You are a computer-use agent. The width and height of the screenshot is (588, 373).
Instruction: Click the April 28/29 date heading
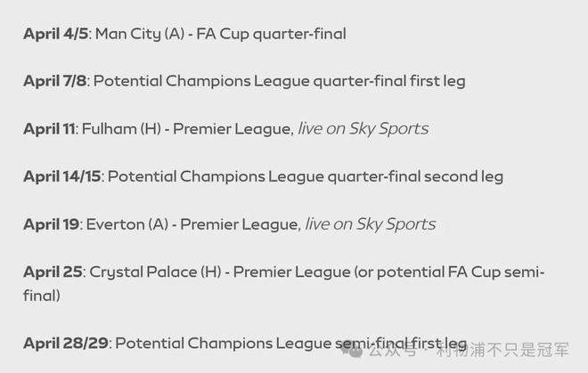[x=67, y=343]
